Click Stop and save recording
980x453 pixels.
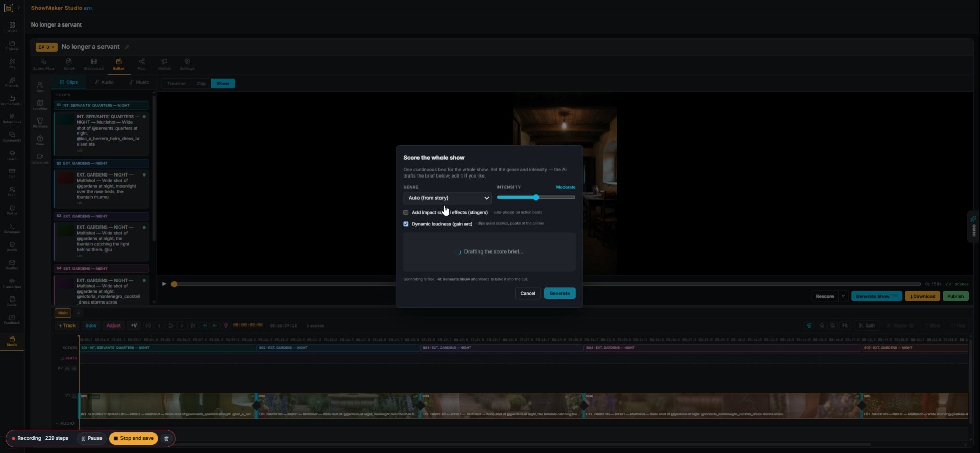134,438
